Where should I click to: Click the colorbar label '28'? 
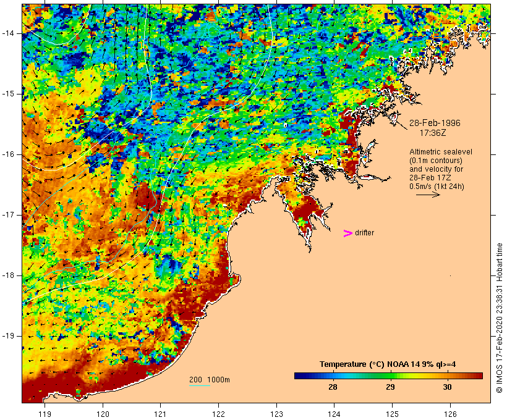(x=333, y=387)
